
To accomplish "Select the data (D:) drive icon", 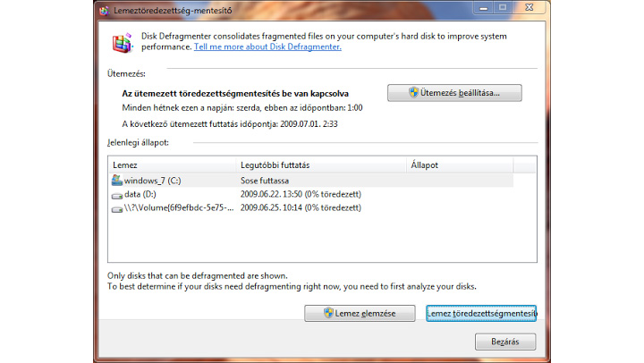I will pyautogui.click(x=116, y=194).
